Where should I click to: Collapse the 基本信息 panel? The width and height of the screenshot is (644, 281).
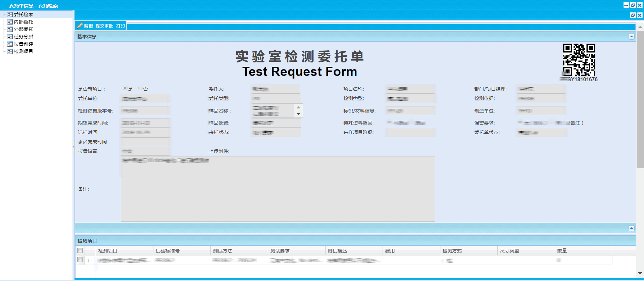[x=631, y=37]
